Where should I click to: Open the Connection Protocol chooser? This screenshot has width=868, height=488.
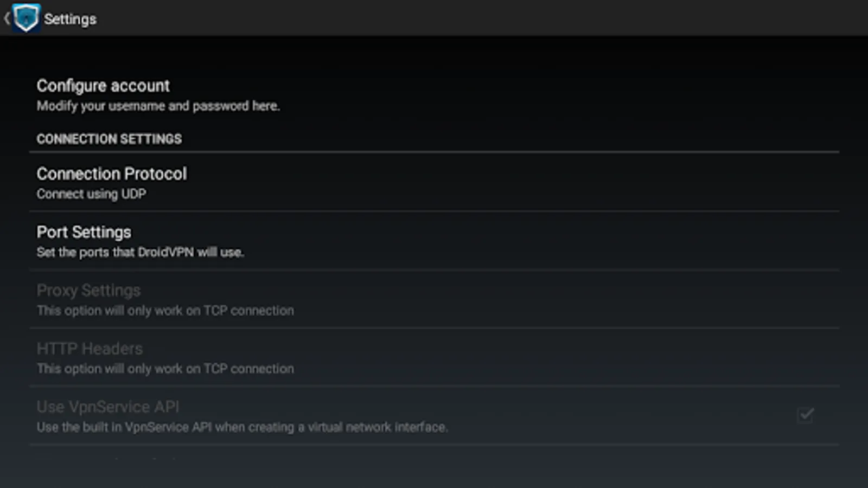[112, 174]
